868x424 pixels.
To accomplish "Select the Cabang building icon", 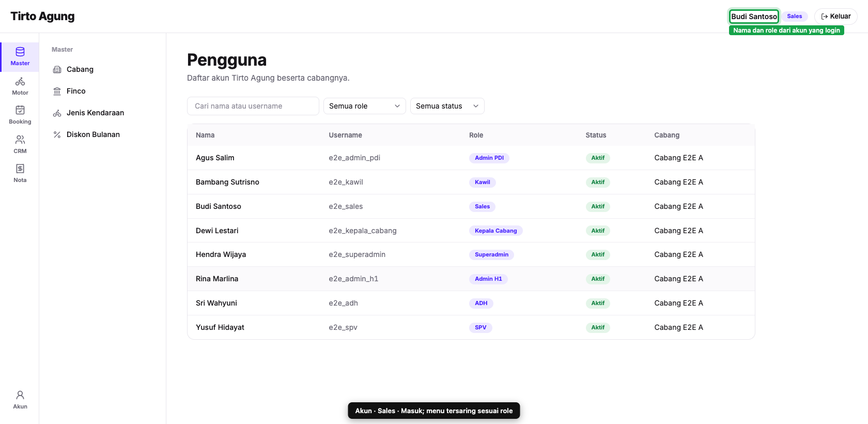I will pos(57,69).
